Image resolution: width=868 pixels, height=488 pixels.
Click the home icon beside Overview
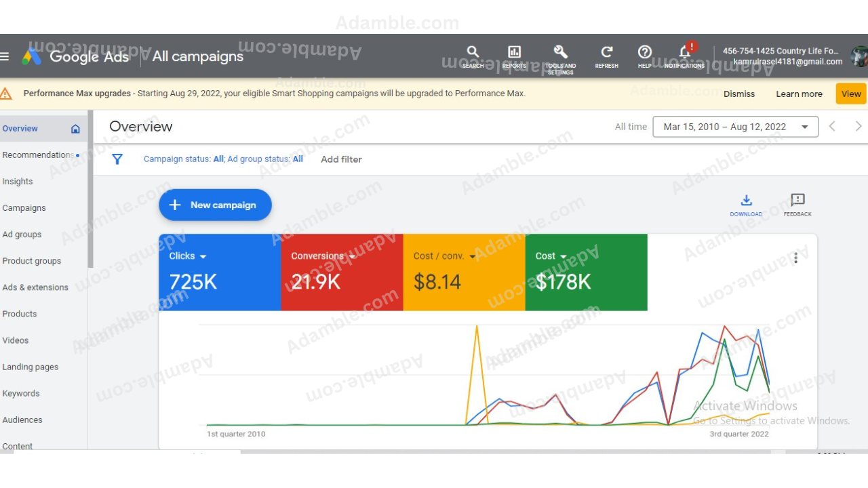coord(75,129)
